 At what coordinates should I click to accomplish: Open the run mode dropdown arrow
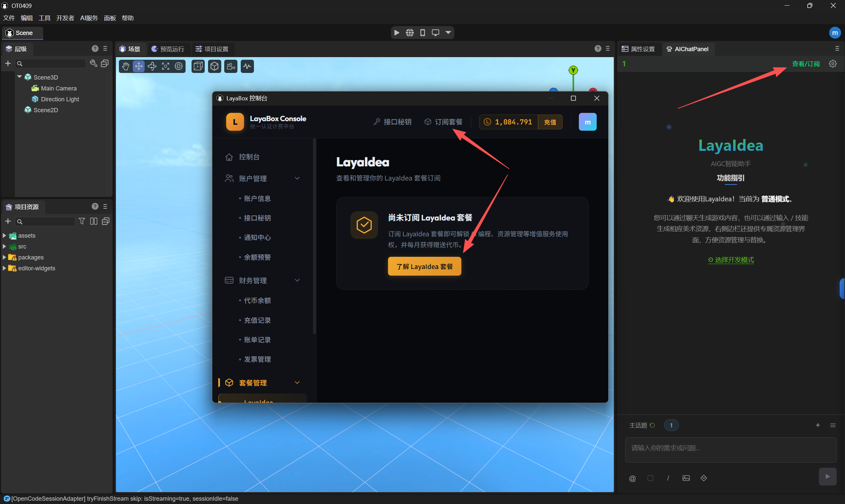(448, 33)
